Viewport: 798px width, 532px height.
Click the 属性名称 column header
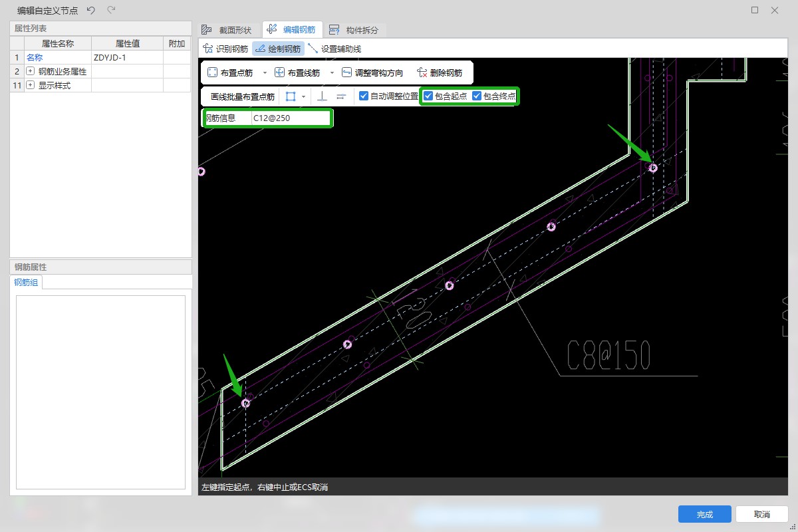point(57,43)
